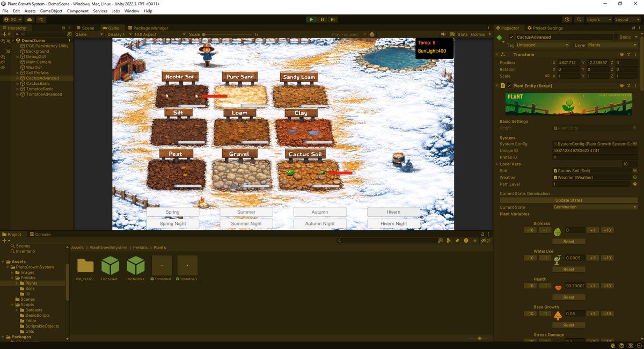Open the Current State Germination dropdown
This screenshot has width=644, height=349.
click(x=595, y=207)
